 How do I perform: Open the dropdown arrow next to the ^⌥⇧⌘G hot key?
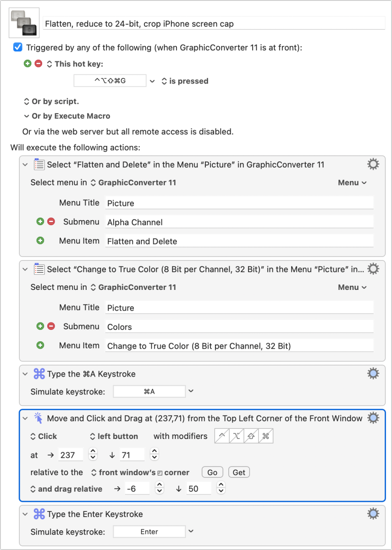pyautogui.click(x=152, y=81)
